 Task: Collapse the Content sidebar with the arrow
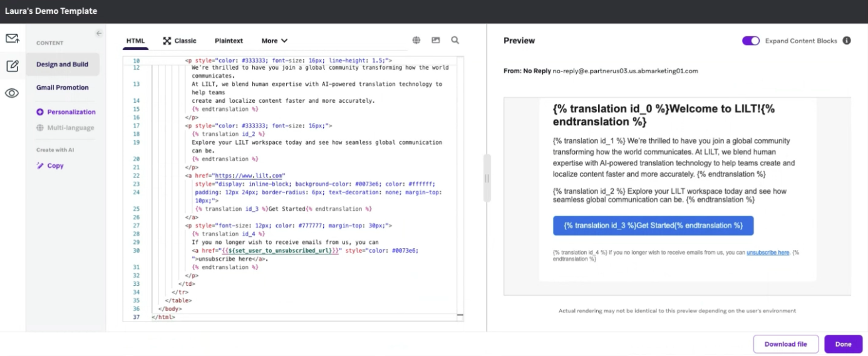coord(98,33)
